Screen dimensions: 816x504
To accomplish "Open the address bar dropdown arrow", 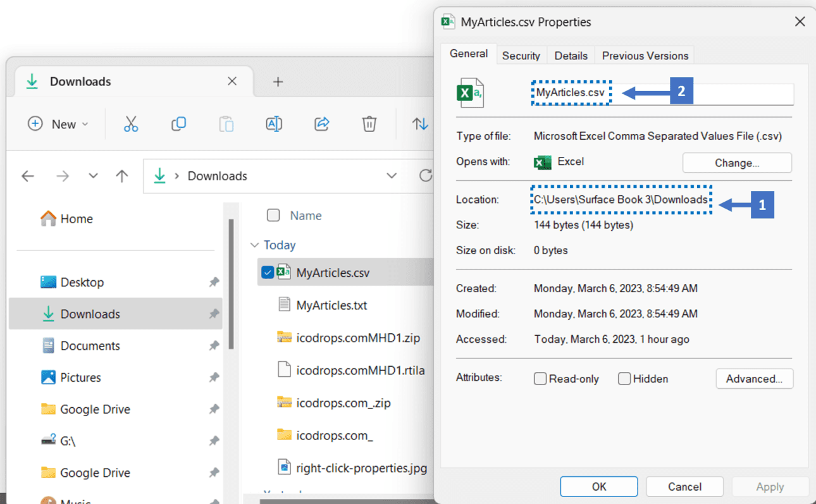I will [392, 176].
